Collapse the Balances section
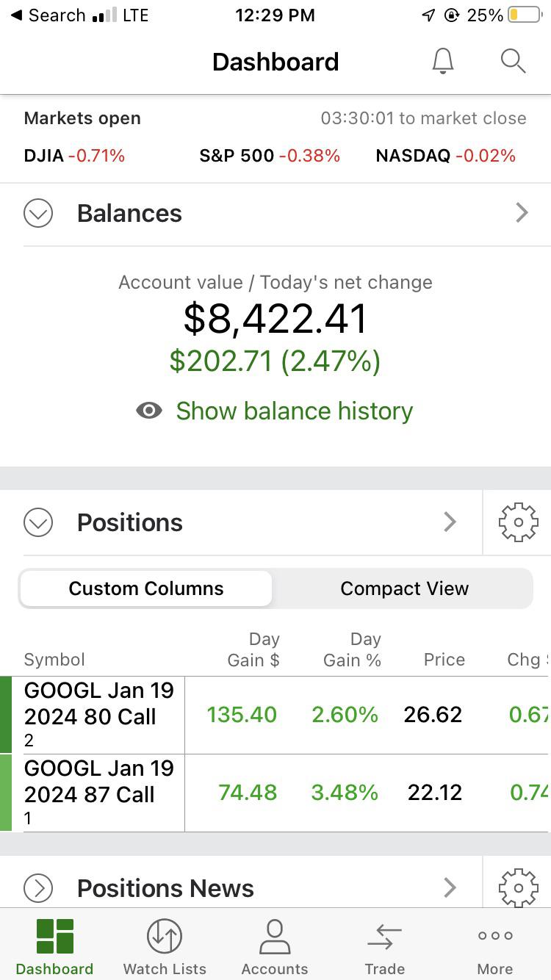This screenshot has height=980, width=551. tap(38, 214)
